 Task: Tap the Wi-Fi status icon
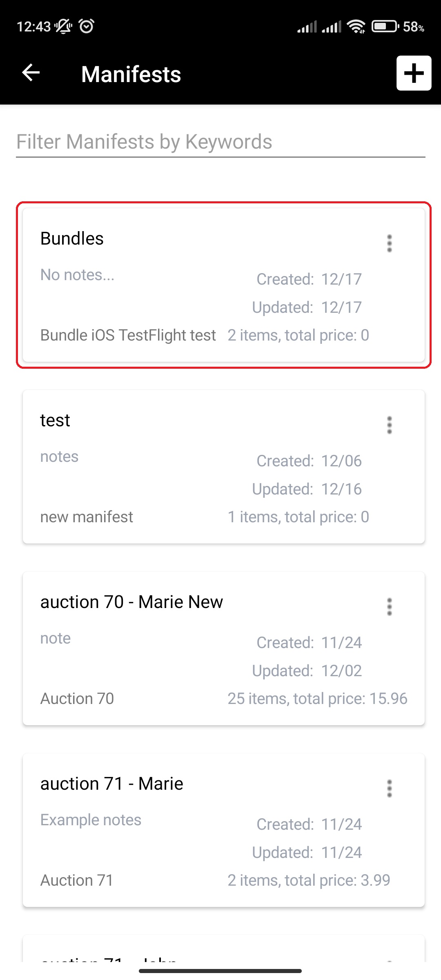[x=356, y=27]
